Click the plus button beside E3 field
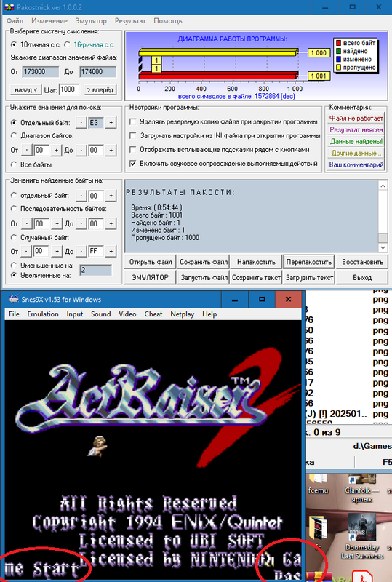Screen dimensions: 392x582 (x=111, y=122)
